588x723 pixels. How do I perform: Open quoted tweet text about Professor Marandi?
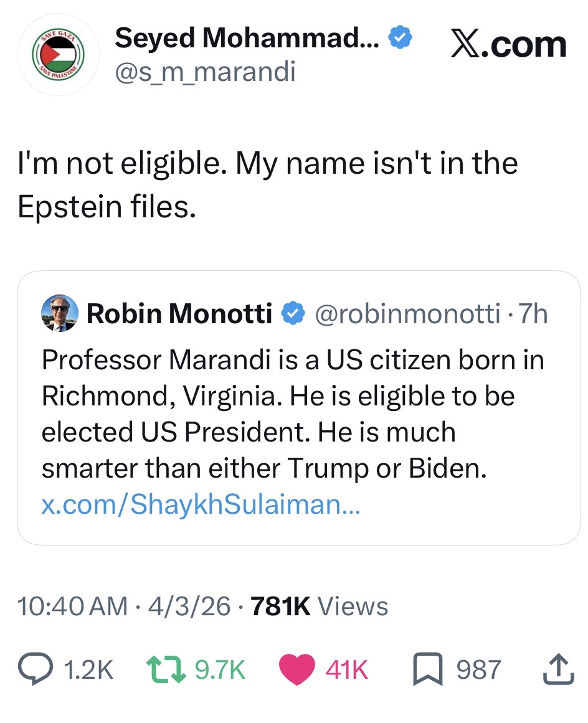click(x=293, y=414)
